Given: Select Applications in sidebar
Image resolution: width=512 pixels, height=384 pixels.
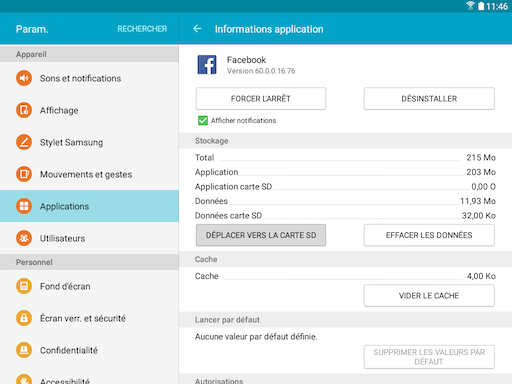Looking at the screenshot, I should click(x=89, y=206).
